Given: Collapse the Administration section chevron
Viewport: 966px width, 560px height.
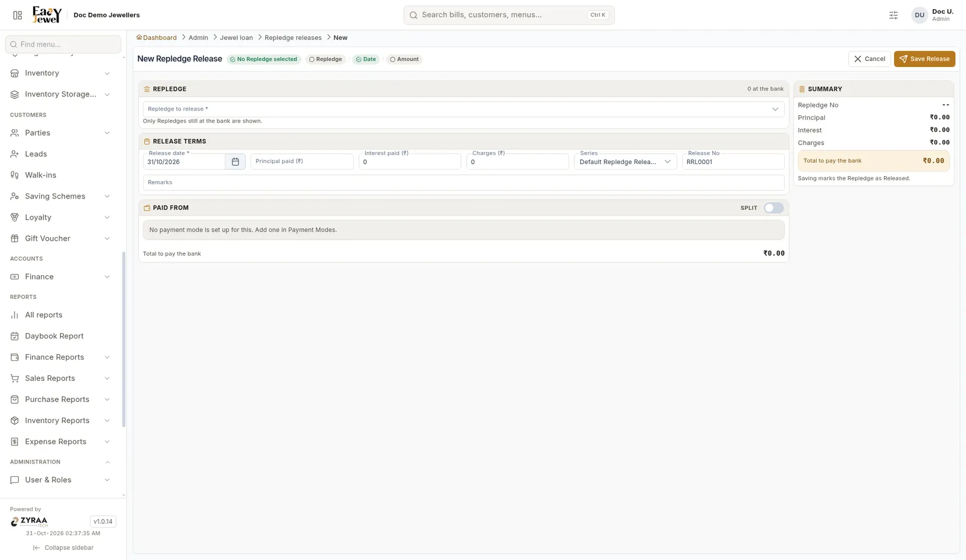Looking at the screenshot, I should click(x=107, y=462).
